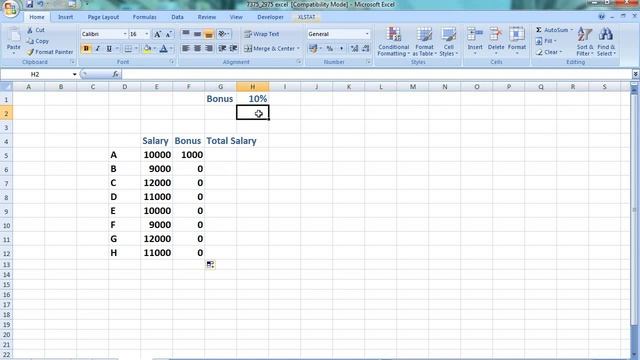640x360 pixels.
Task: Click the Clear button
Action: coord(549,52)
